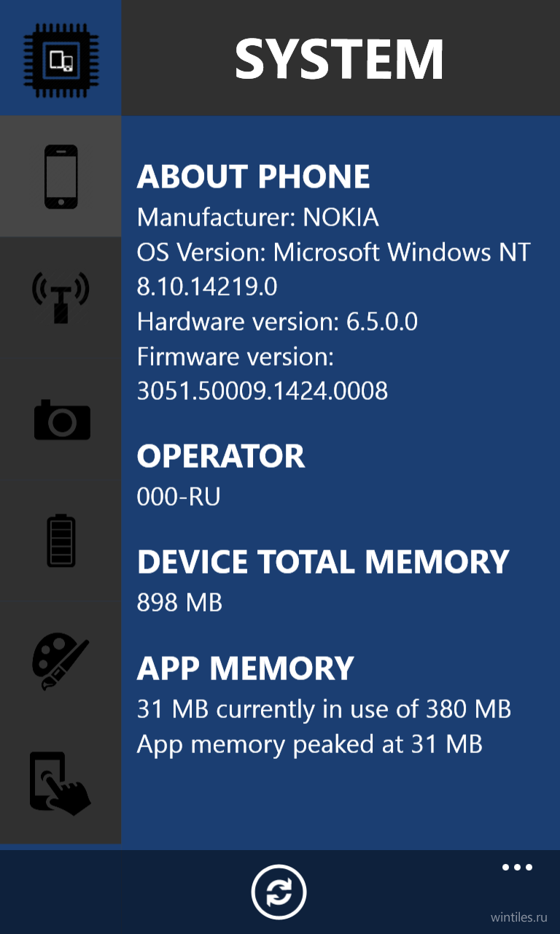Open the chip-shaped System app icon
Image resolution: width=560 pixels, height=934 pixels.
coord(61,58)
